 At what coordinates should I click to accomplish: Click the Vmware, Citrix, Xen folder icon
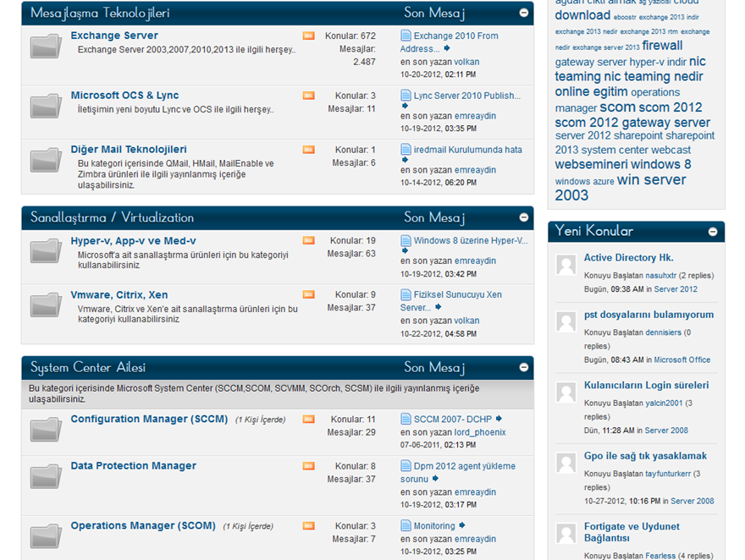click(46, 305)
